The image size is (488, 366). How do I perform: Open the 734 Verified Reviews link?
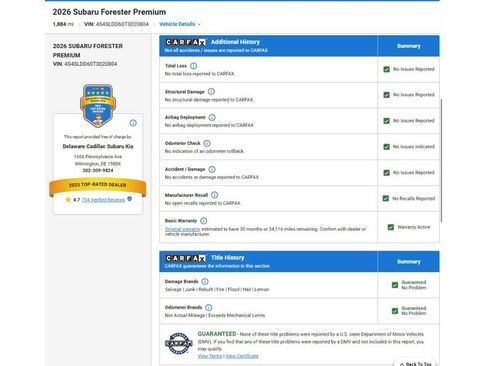click(103, 200)
